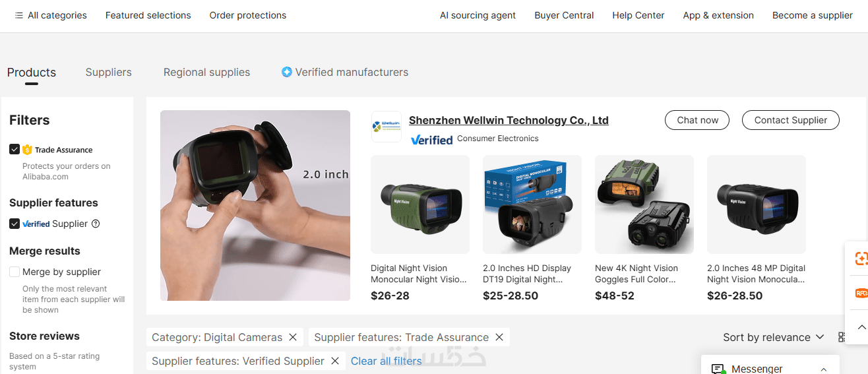Open the Sort by relevance dropdown

pyautogui.click(x=774, y=337)
